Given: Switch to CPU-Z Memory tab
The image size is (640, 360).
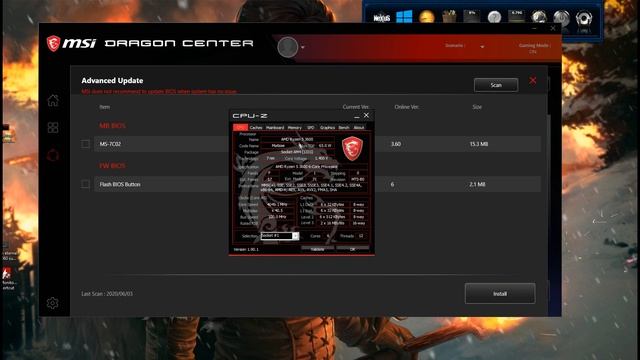Looking at the screenshot, I should pos(294,128).
